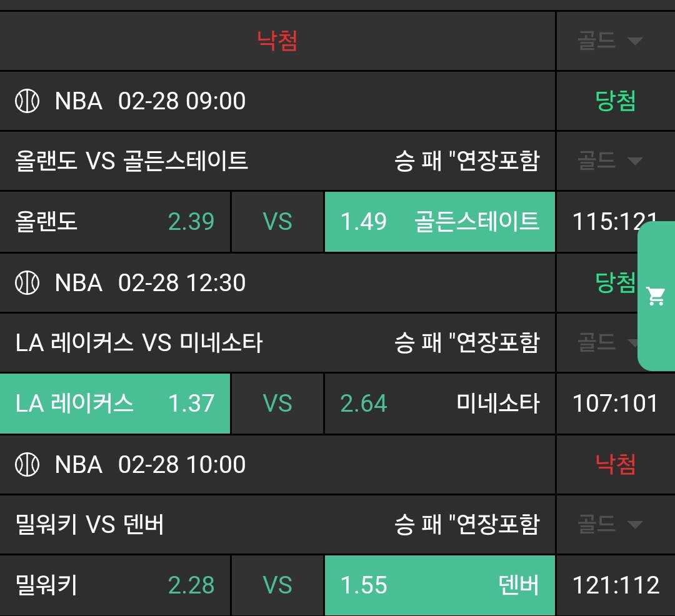Pick 밀워키 at 2.28 odds
Screen dimensions: 675x616
115,585
